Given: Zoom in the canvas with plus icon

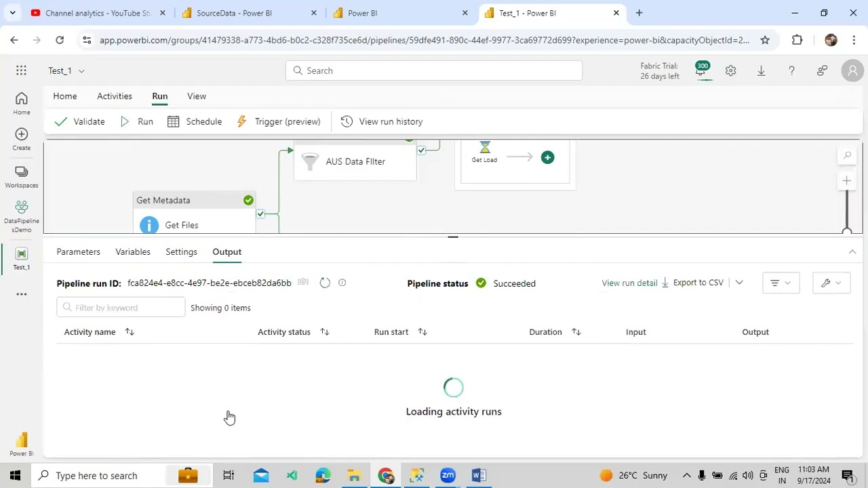Looking at the screenshot, I should point(847,180).
